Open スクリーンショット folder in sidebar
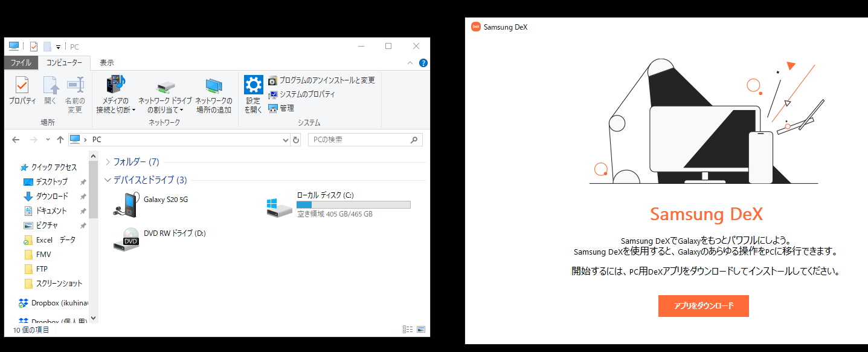 53,284
